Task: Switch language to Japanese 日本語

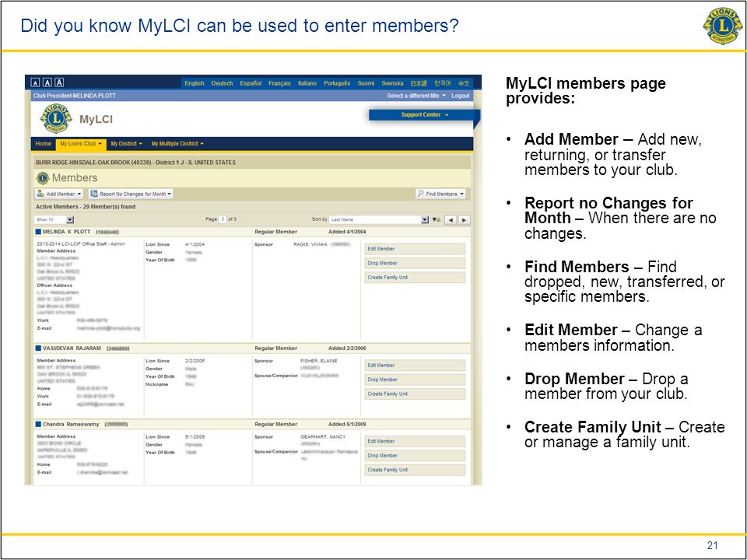Action: tap(419, 83)
